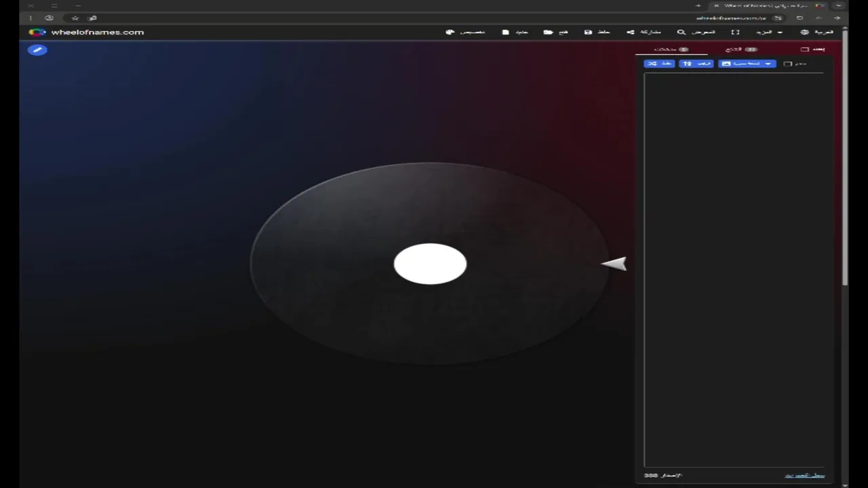The width and height of the screenshot is (868, 488).
Task: Open the Customize palette menu item
Action: coord(465,32)
